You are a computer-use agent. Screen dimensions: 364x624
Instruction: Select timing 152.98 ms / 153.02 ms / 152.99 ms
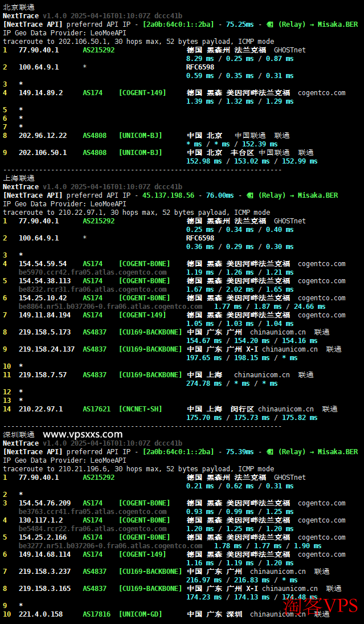point(252,161)
